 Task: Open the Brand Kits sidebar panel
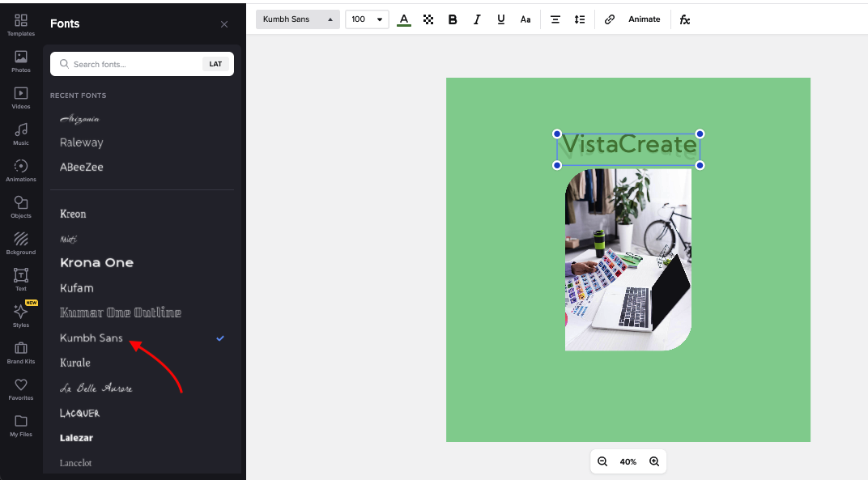(x=21, y=353)
